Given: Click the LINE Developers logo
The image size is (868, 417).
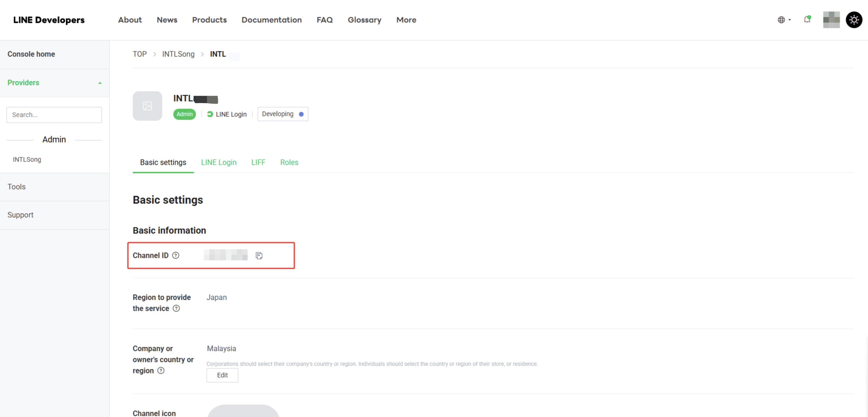Looking at the screenshot, I should 49,20.
